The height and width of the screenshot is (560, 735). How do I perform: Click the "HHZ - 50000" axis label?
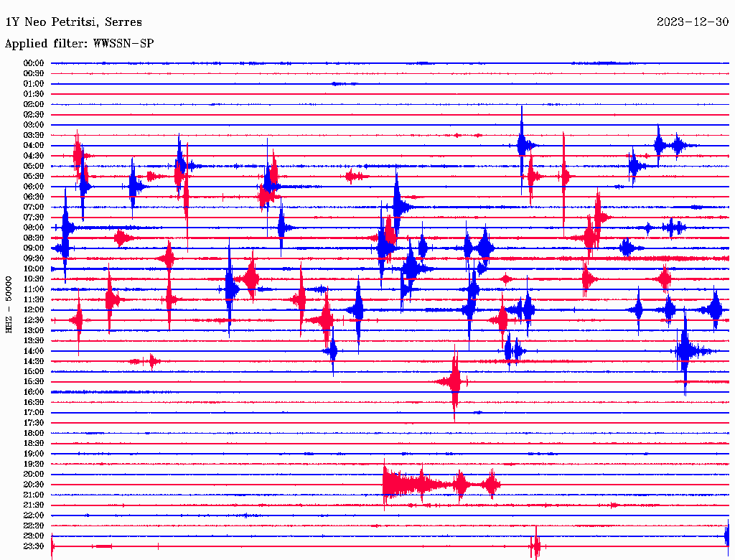9,304
